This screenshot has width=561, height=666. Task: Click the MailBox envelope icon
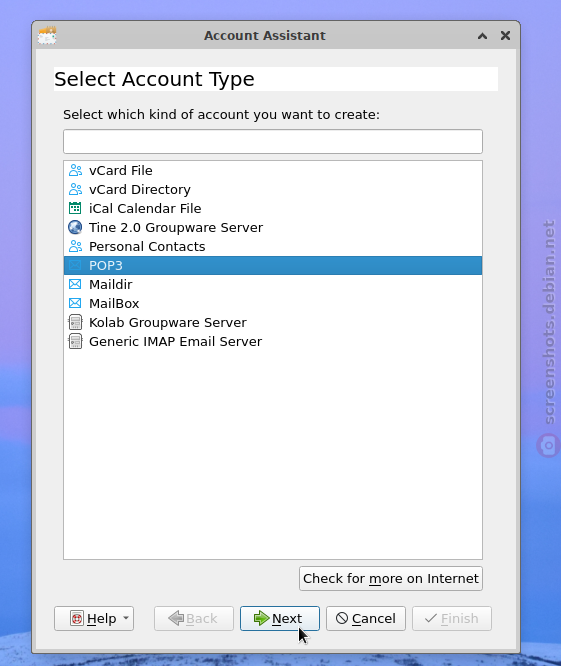click(x=75, y=303)
